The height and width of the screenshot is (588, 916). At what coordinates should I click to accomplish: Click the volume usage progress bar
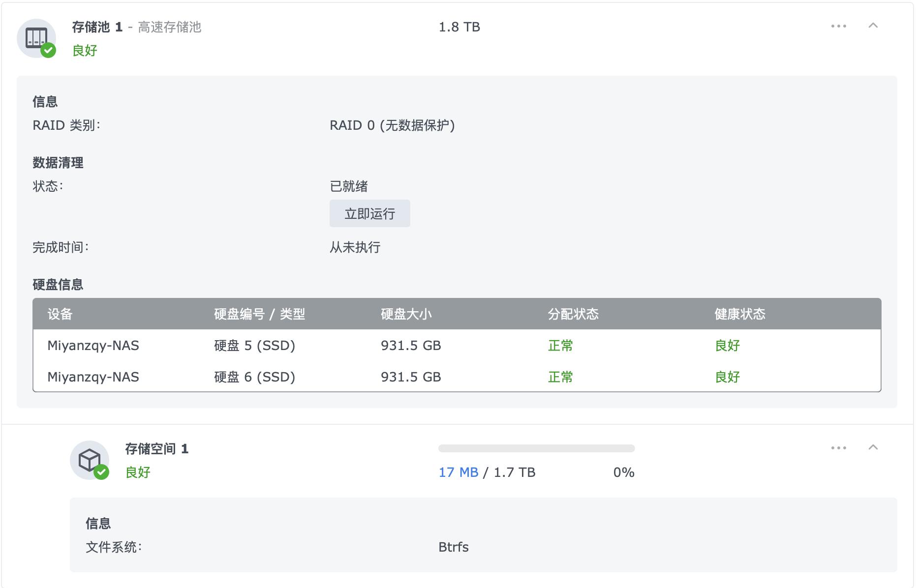536,448
